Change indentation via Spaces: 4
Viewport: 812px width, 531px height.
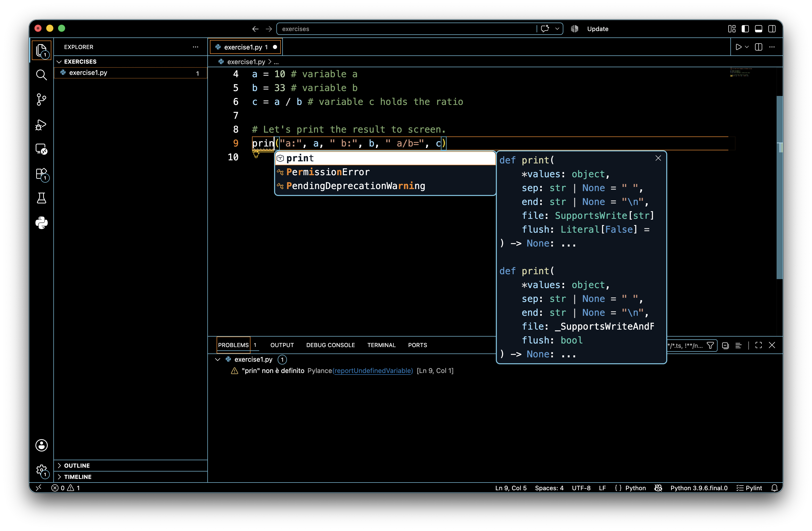coord(549,488)
